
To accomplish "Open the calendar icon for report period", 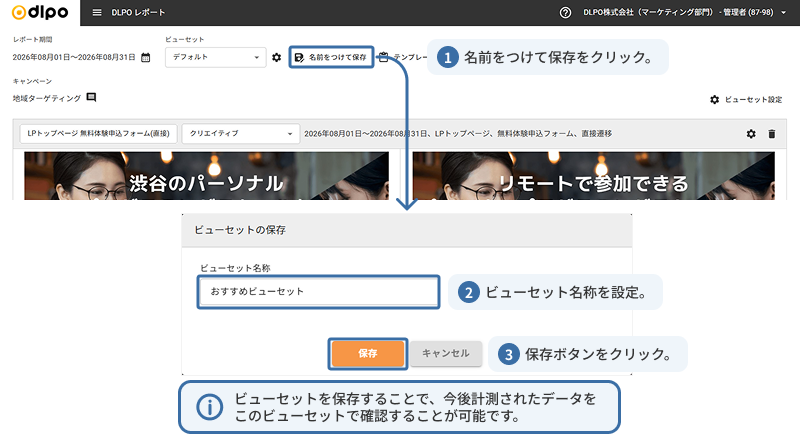I will click(x=145, y=57).
